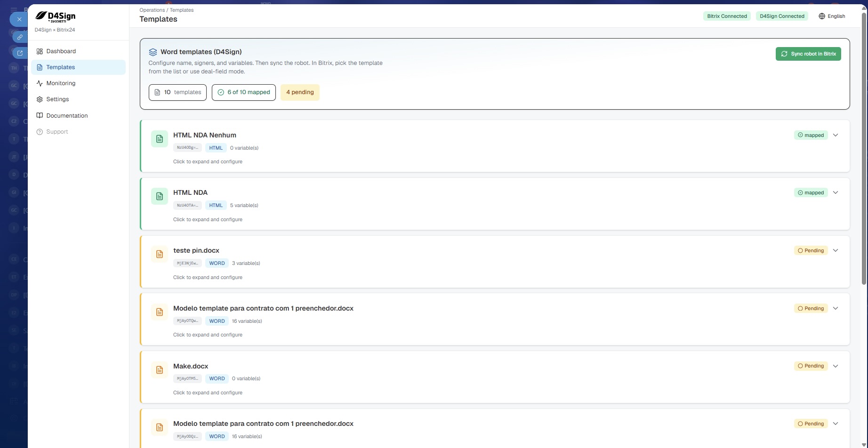Click the document icon of the 5-variable HTML NDA template

click(x=160, y=196)
